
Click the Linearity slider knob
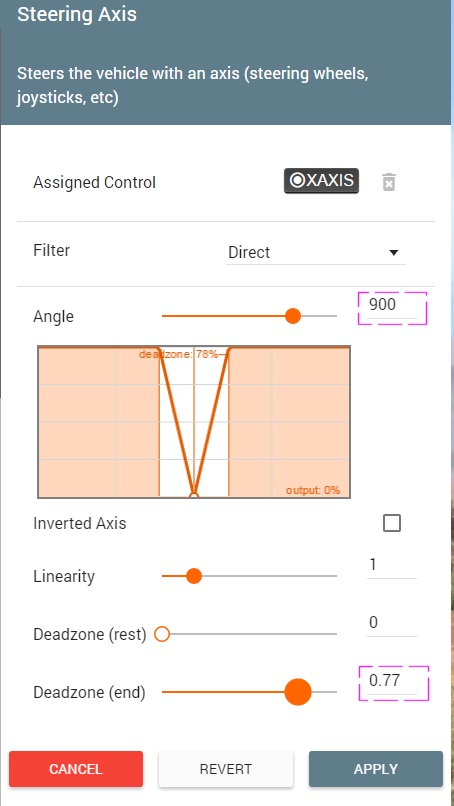(x=193, y=576)
